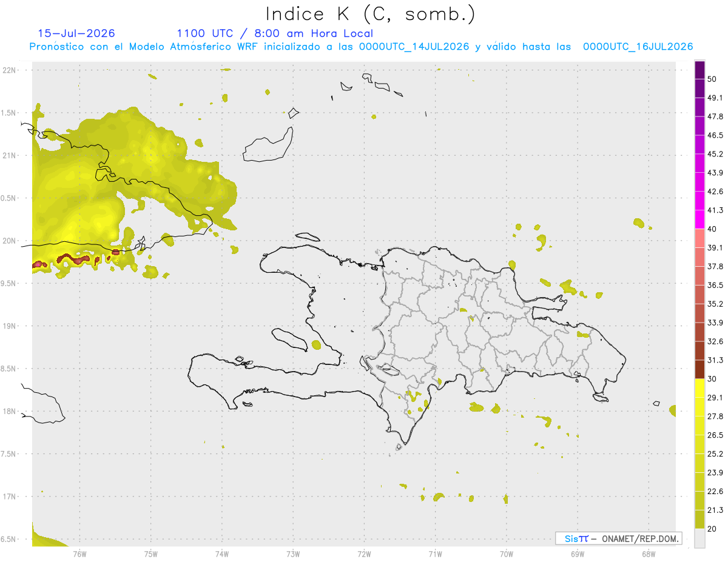
Task: Click the time label "1100 UTC / 8:00 am Hora Local"
Action: coord(275,33)
